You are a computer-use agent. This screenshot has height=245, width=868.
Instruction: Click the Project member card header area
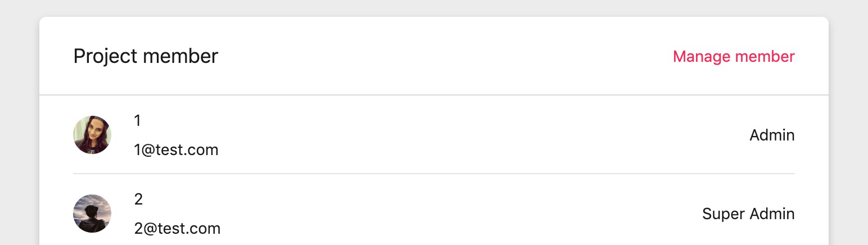tap(434, 56)
